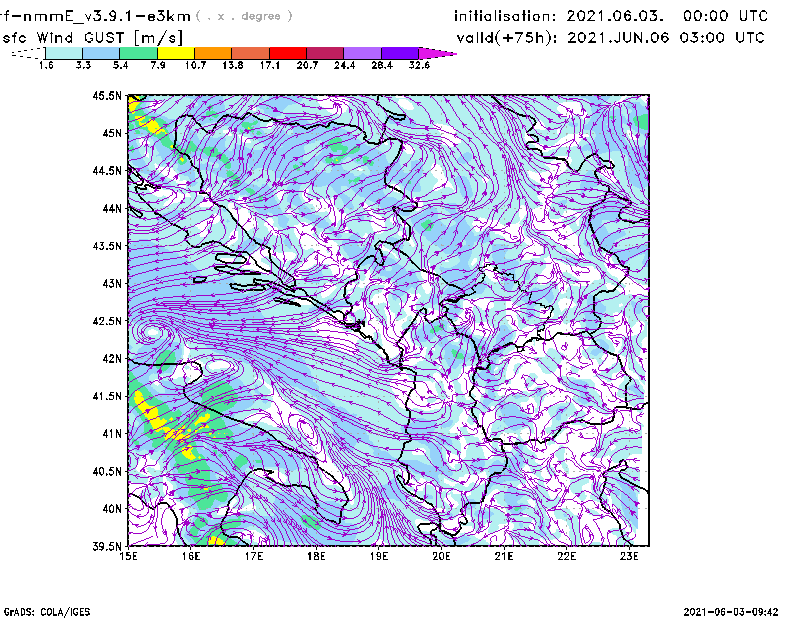
Task: Click the red 17.1–20.7 legend swatch
Action: click(288, 53)
